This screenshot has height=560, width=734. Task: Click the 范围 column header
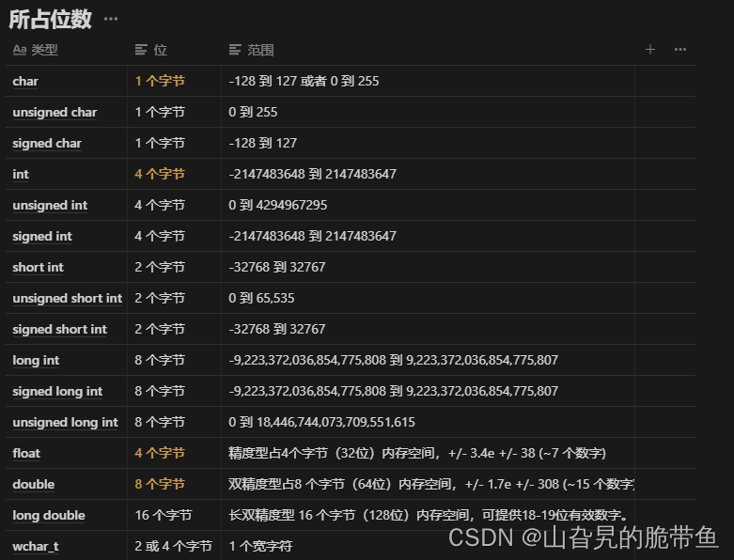(x=251, y=50)
